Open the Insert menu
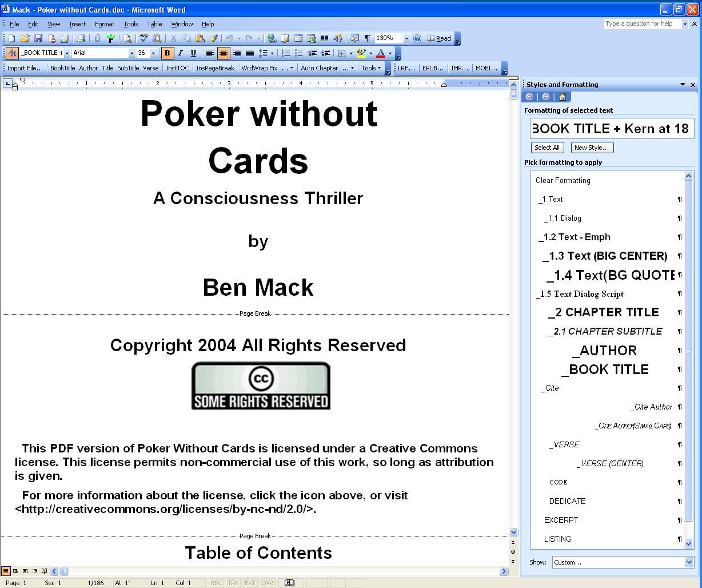 point(78,24)
